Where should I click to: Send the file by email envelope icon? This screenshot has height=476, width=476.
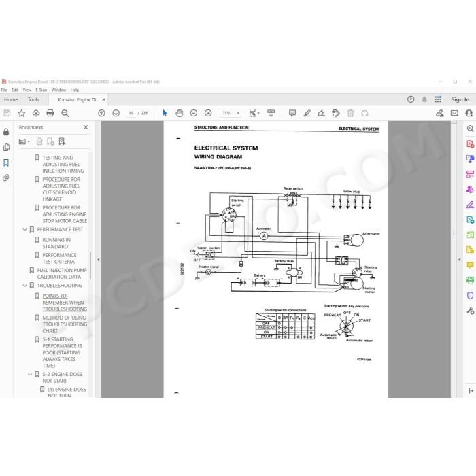point(454,114)
